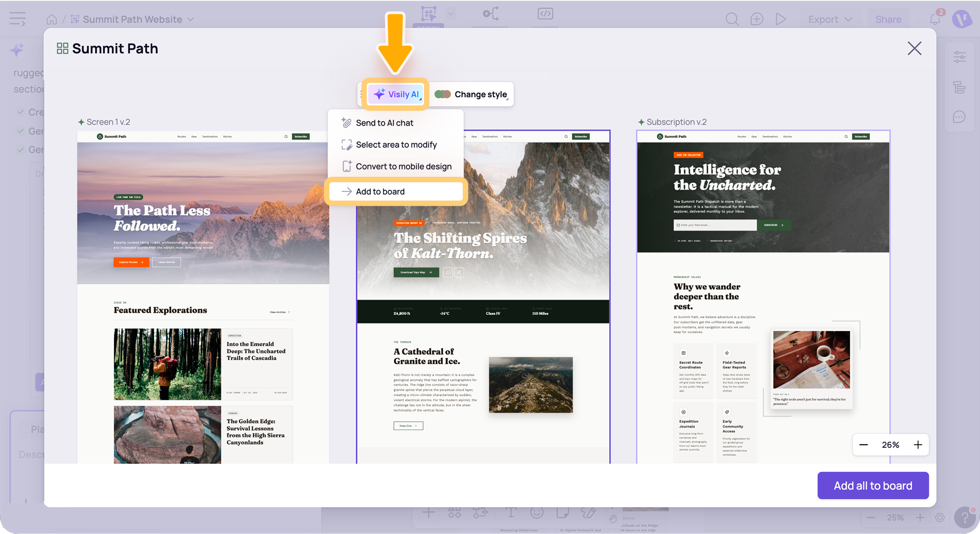Select the sticky note tool

563,513
